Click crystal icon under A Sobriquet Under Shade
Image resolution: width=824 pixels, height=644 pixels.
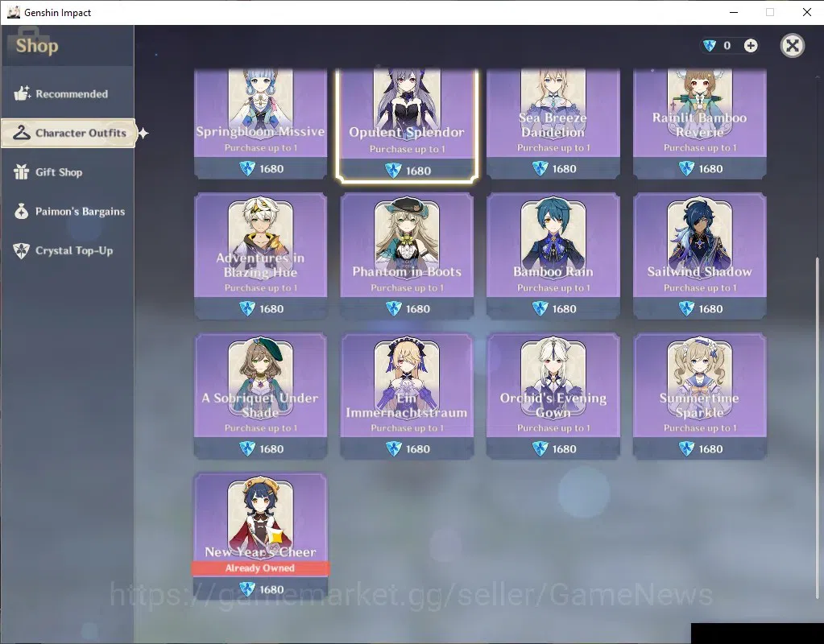pyautogui.click(x=246, y=448)
